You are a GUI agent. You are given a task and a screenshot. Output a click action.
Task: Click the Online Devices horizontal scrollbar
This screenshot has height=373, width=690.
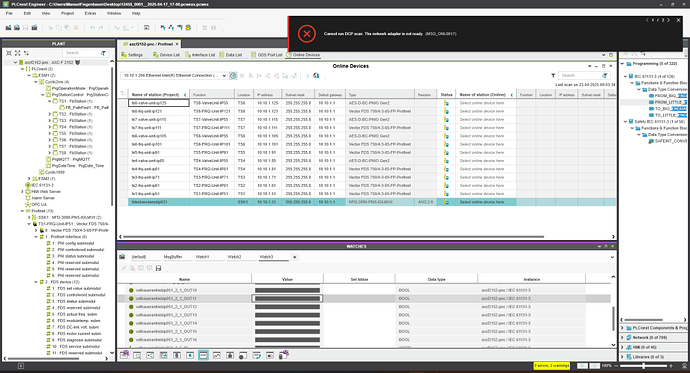334,237
